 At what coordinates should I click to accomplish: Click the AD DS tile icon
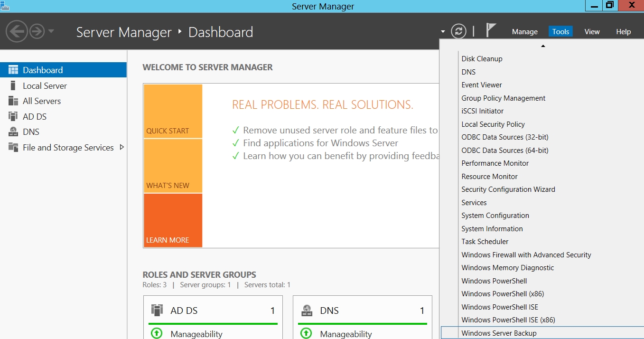coord(157,311)
